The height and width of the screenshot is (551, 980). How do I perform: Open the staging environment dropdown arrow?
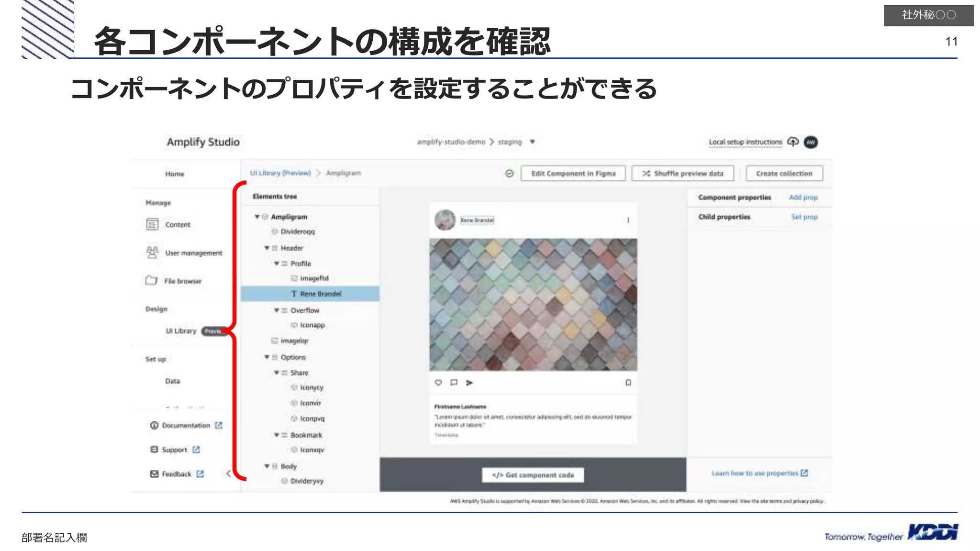point(532,142)
